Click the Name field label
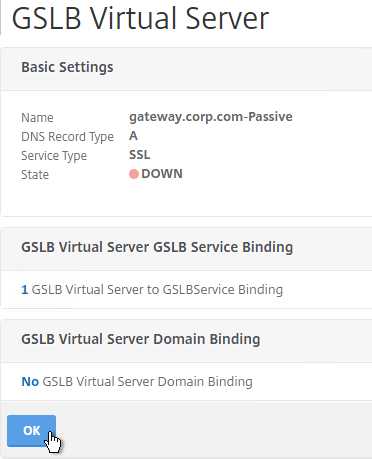 click(37, 118)
